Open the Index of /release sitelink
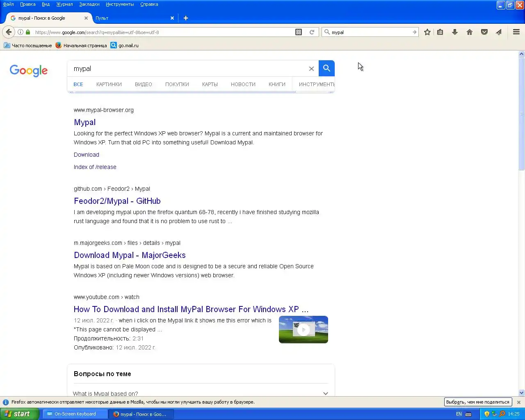Screen dimensions: 525x420 (x=95, y=167)
